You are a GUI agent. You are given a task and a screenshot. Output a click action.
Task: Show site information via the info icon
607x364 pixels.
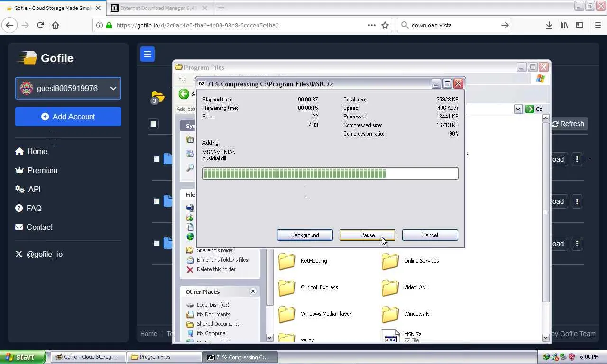pos(100,26)
